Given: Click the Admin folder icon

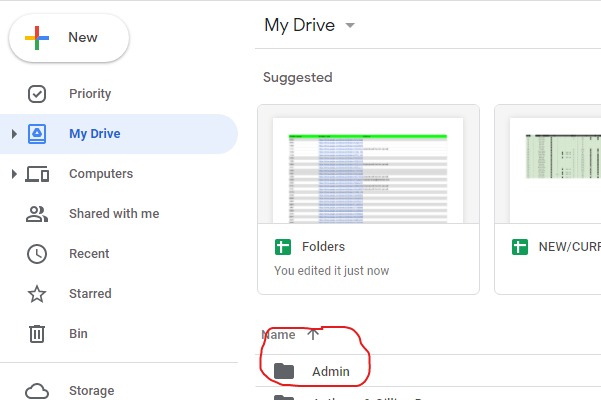Looking at the screenshot, I should point(284,371).
